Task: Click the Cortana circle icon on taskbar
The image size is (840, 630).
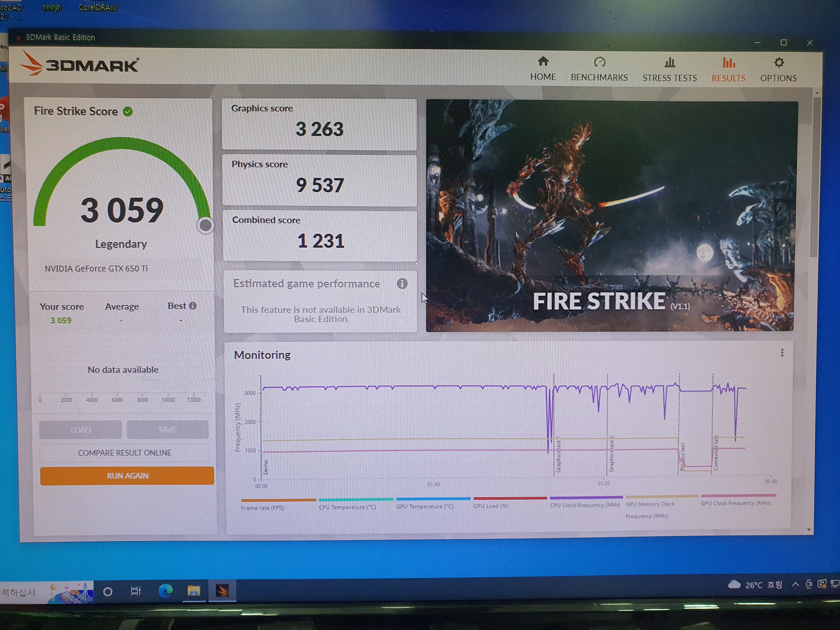Action: click(x=107, y=592)
